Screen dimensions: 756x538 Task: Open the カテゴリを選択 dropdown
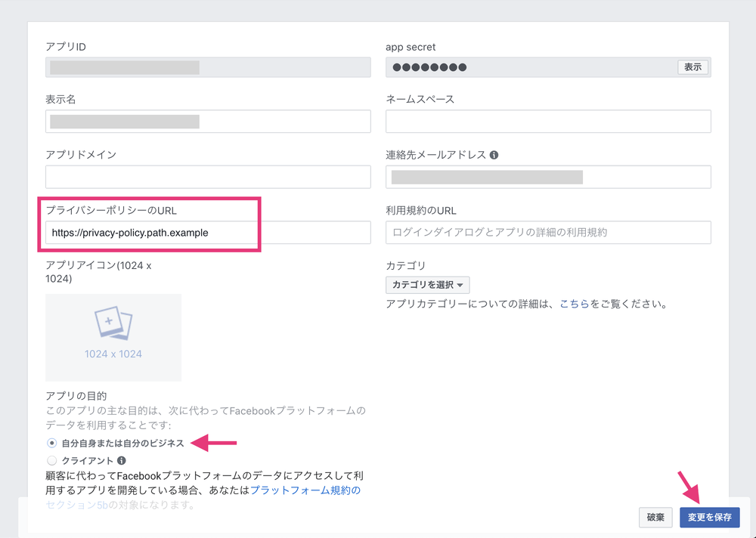coord(427,285)
